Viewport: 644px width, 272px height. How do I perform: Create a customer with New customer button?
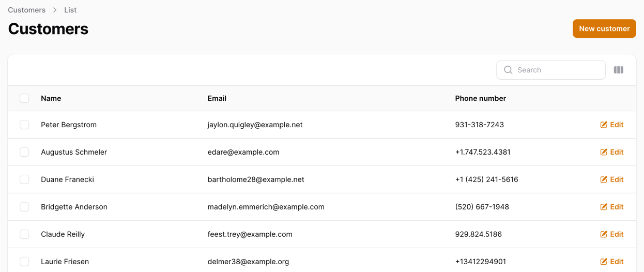[x=604, y=28]
